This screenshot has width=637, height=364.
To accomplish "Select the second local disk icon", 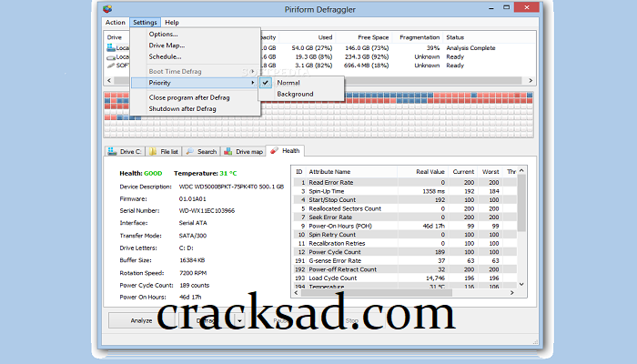I will coord(111,56).
